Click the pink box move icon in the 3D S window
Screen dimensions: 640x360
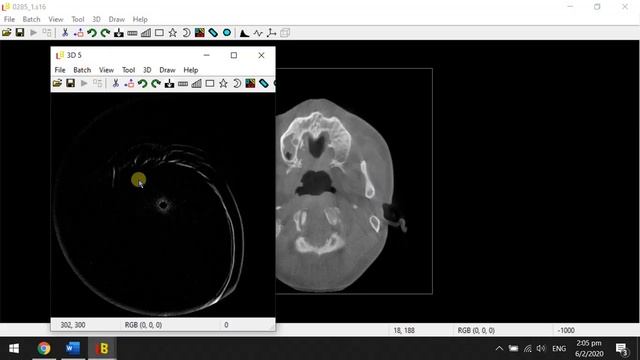[x=129, y=84]
